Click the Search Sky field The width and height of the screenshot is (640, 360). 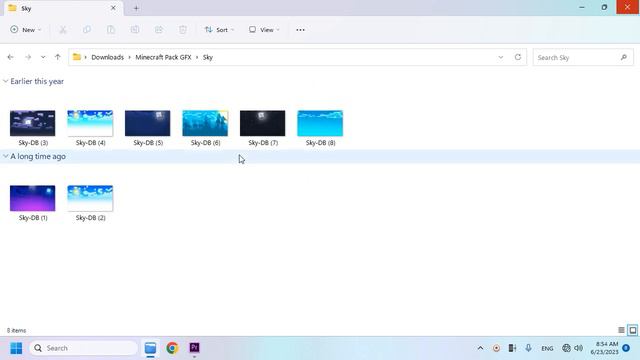[583, 58]
